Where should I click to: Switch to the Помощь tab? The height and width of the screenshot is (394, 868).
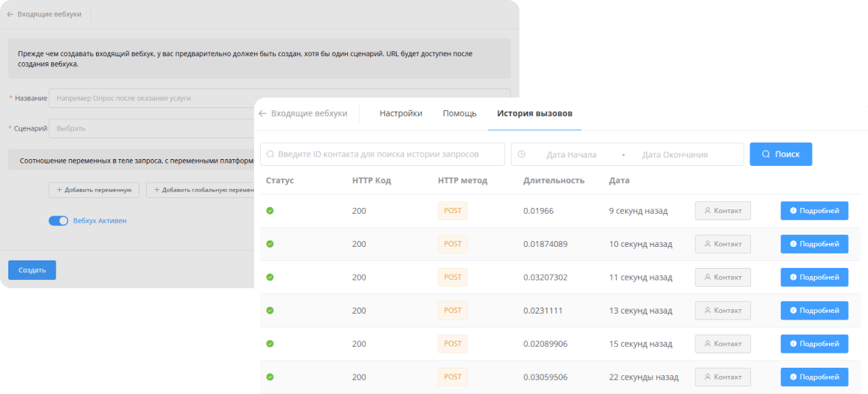pyautogui.click(x=459, y=113)
